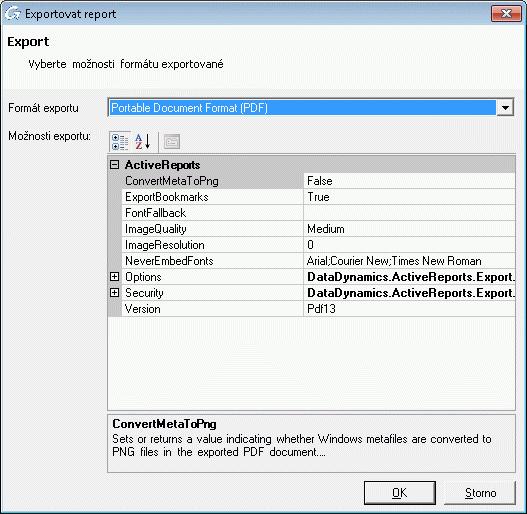The width and height of the screenshot is (527, 514).
Task: Sort properties alphabetically with A-Z icon
Action: [143, 142]
